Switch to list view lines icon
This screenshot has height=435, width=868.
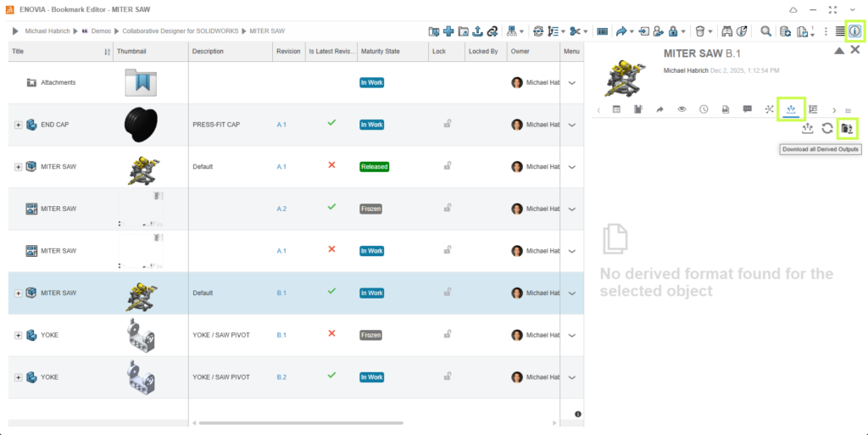click(x=840, y=31)
